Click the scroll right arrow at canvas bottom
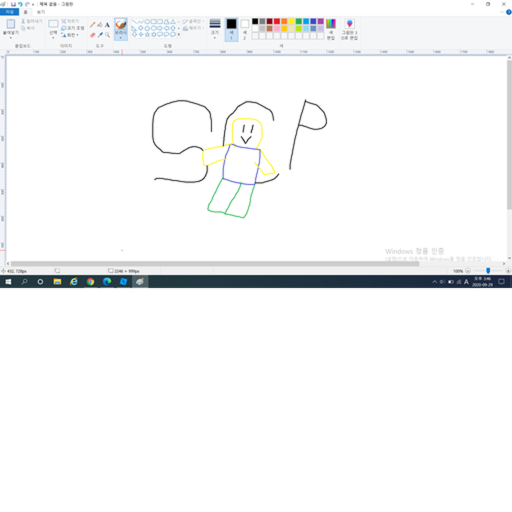The width and height of the screenshot is (512, 512). point(504,263)
